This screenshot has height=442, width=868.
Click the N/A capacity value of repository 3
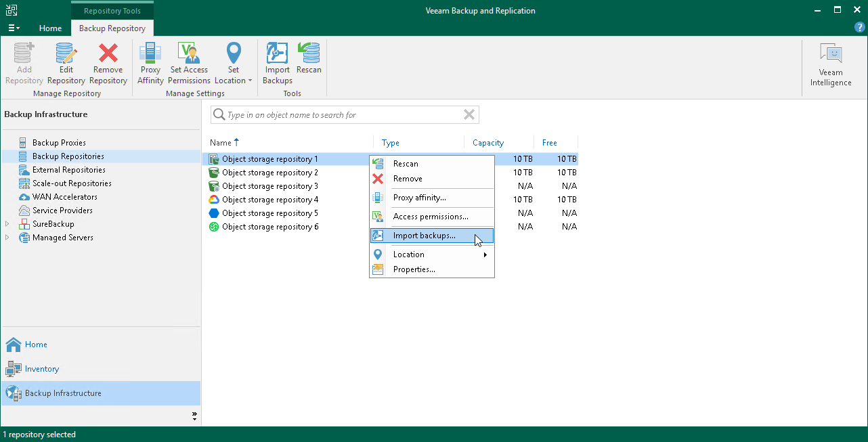pos(525,186)
